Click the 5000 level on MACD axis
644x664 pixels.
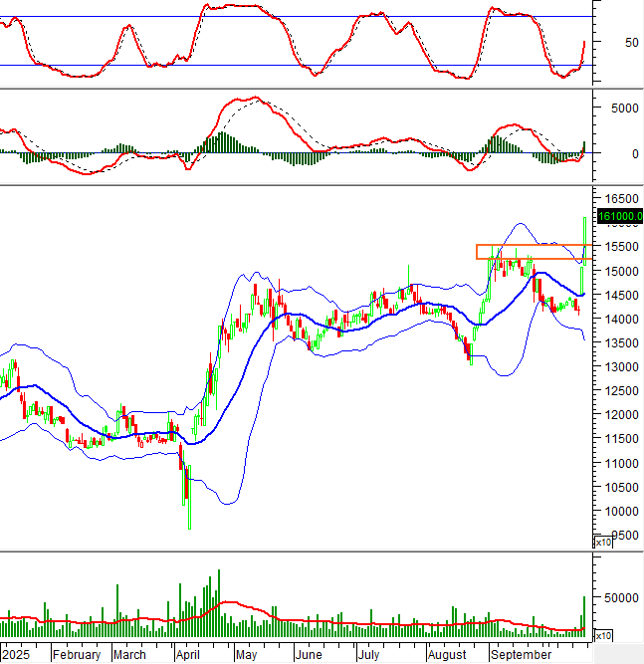pyautogui.click(x=612, y=108)
